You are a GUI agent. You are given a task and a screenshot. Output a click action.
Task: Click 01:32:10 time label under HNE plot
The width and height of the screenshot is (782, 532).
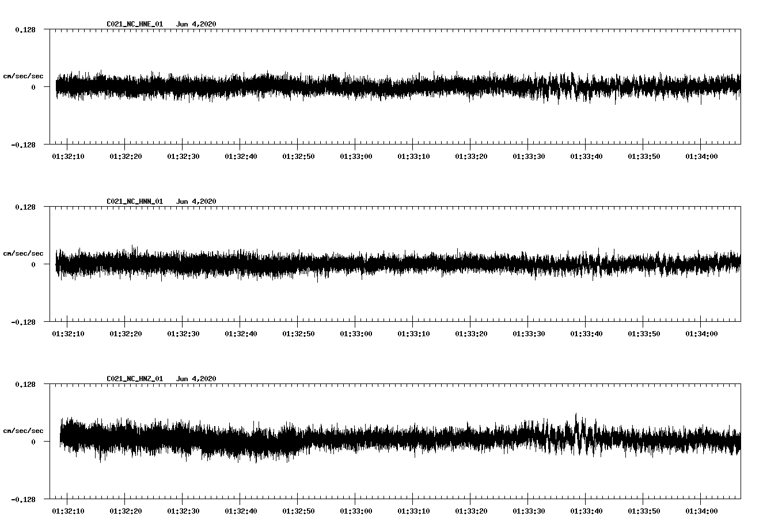pos(68,157)
